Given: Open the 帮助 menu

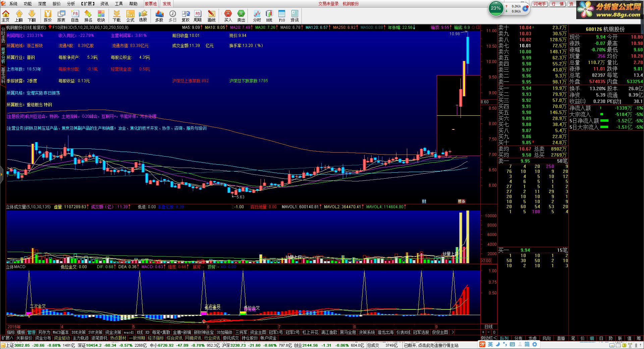Looking at the screenshot, I should pyautogui.click(x=133, y=4).
